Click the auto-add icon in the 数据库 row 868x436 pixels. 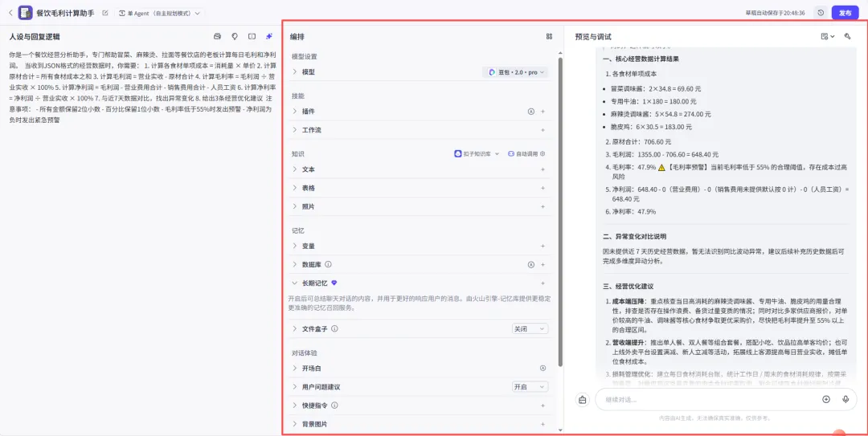(531, 265)
